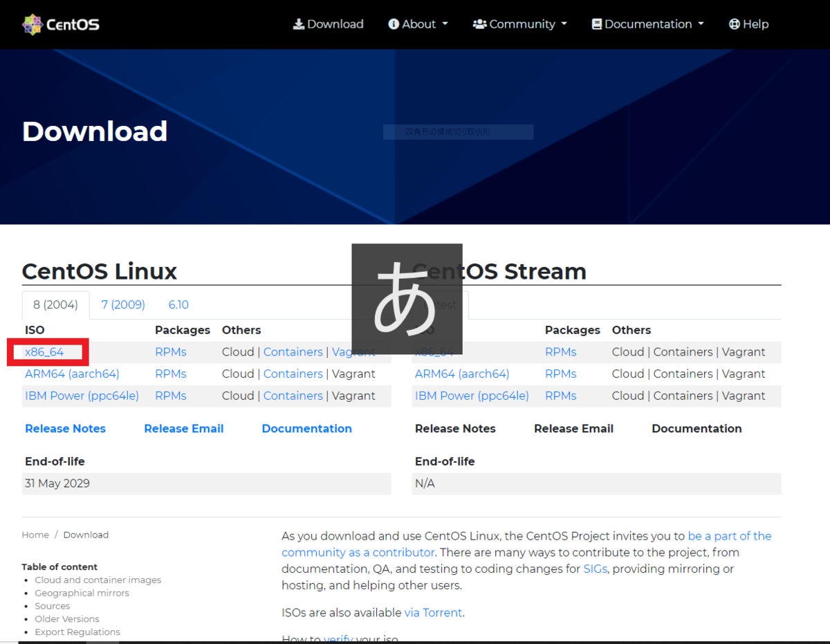Switch to the 6.10 version tab
Viewport: 830px width, 644px height.
(178, 305)
